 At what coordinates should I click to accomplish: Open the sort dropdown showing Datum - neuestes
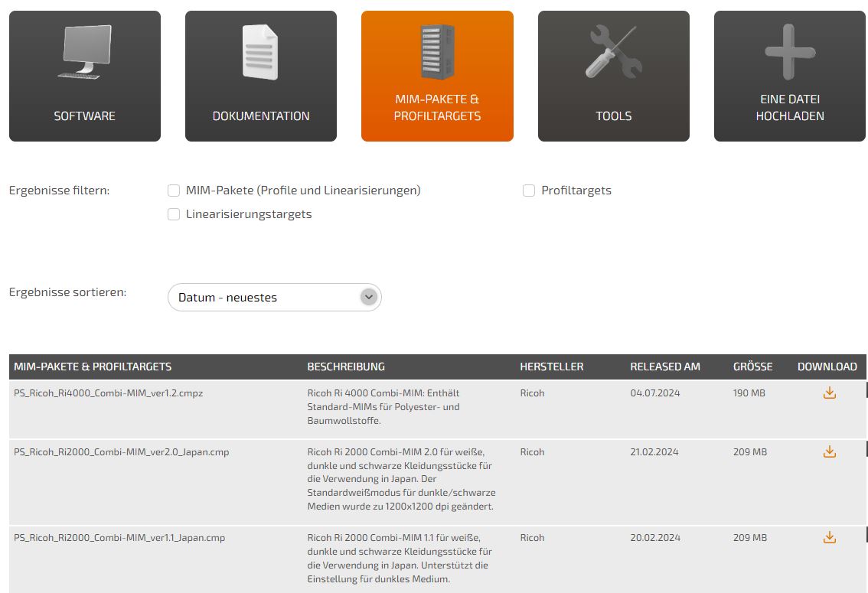pyautogui.click(x=264, y=298)
